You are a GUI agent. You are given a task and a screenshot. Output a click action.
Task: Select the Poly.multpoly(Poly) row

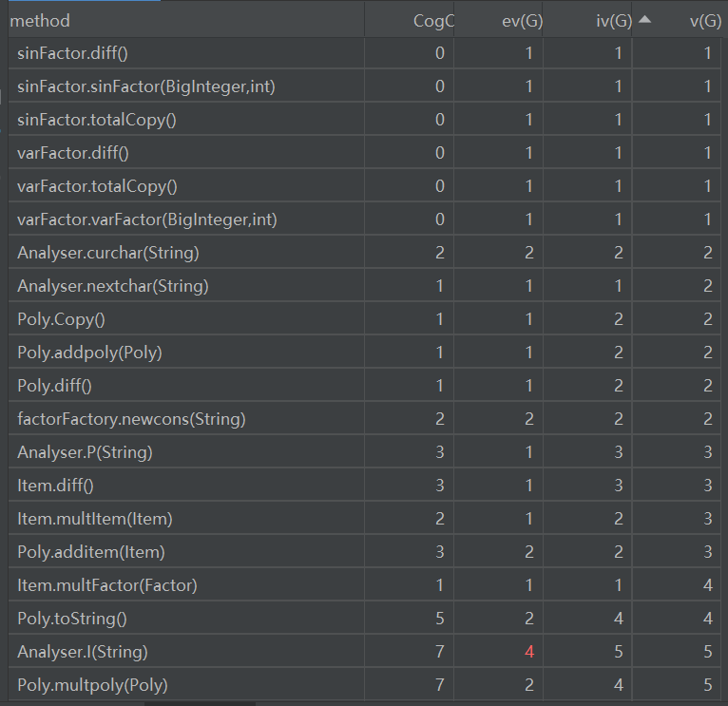[x=93, y=685]
